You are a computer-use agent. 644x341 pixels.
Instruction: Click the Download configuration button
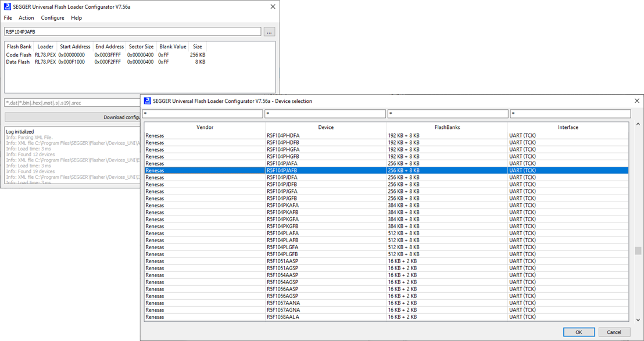pos(72,117)
